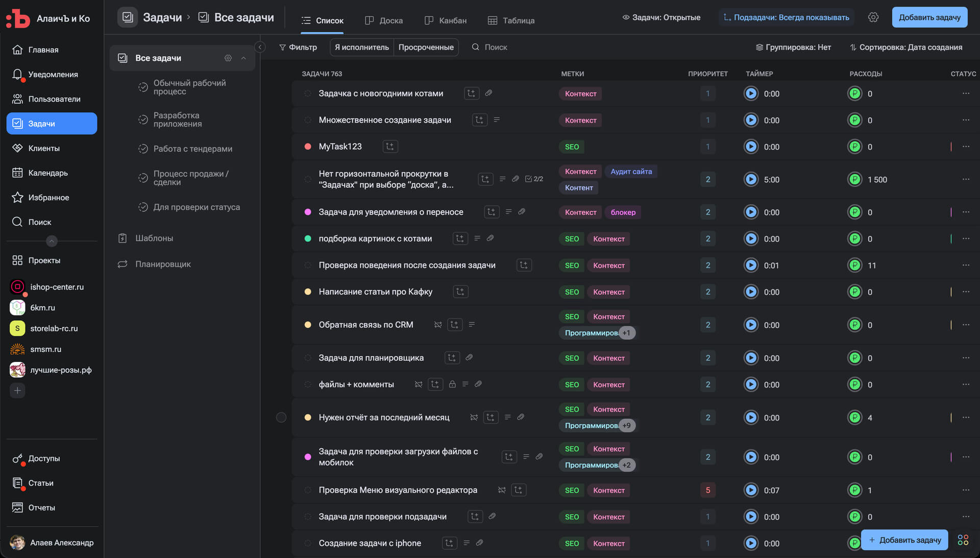Collapse Все задачи list chevron

(x=243, y=58)
